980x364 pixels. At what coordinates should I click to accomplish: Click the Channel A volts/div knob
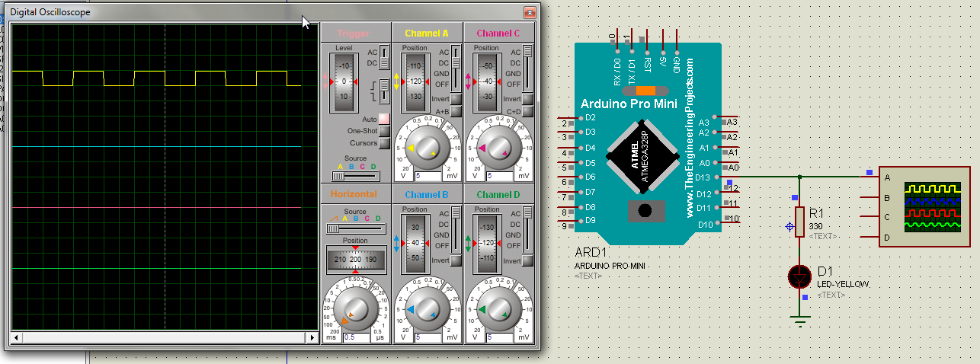(x=427, y=147)
